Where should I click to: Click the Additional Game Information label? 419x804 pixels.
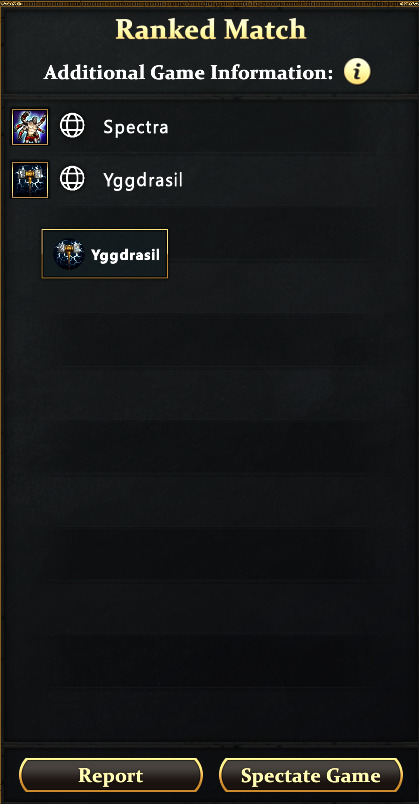click(188, 73)
